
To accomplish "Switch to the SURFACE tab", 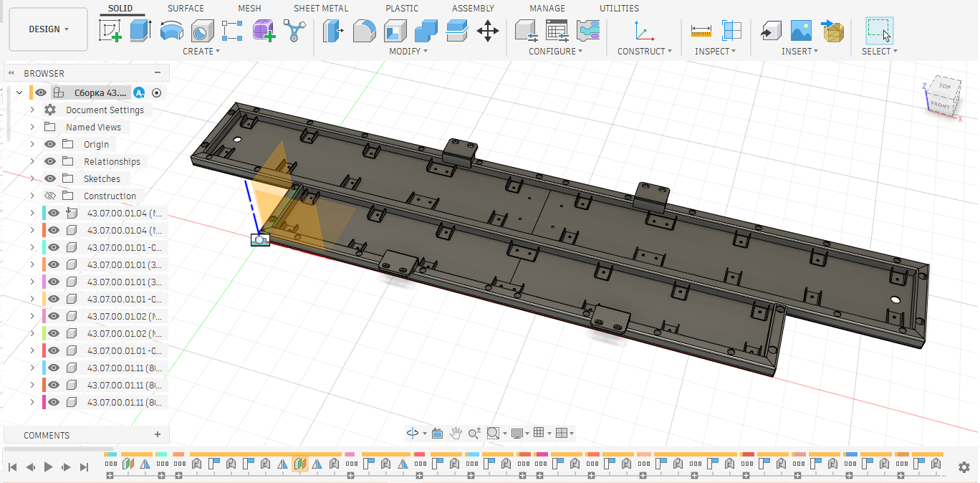I will pyautogui.click(x=186, y=9).
